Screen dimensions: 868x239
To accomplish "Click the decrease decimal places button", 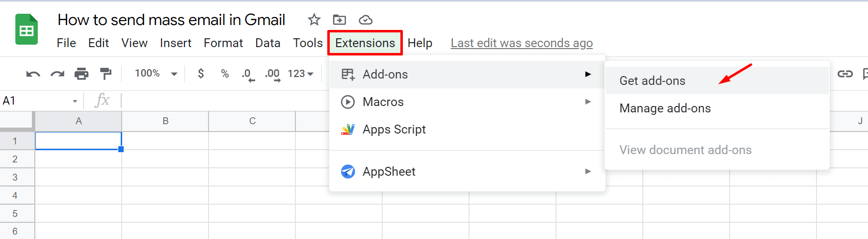I will (248, 74).
